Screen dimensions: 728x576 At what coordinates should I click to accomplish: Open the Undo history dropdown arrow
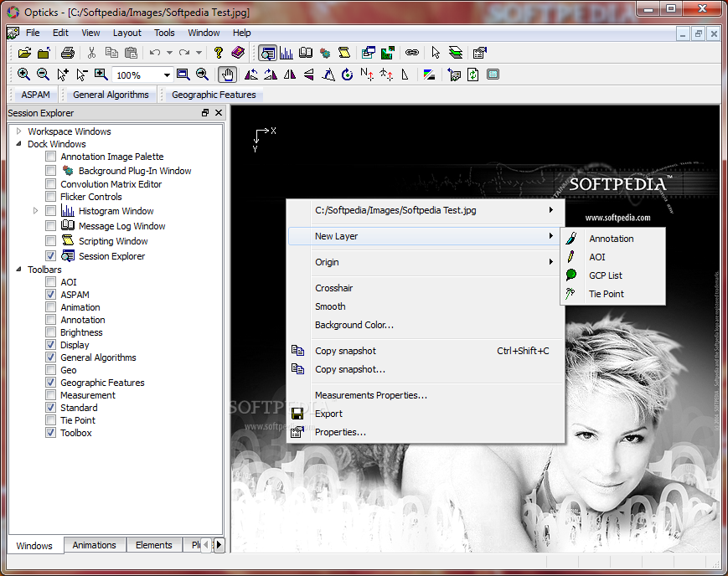tap(169, 53)
